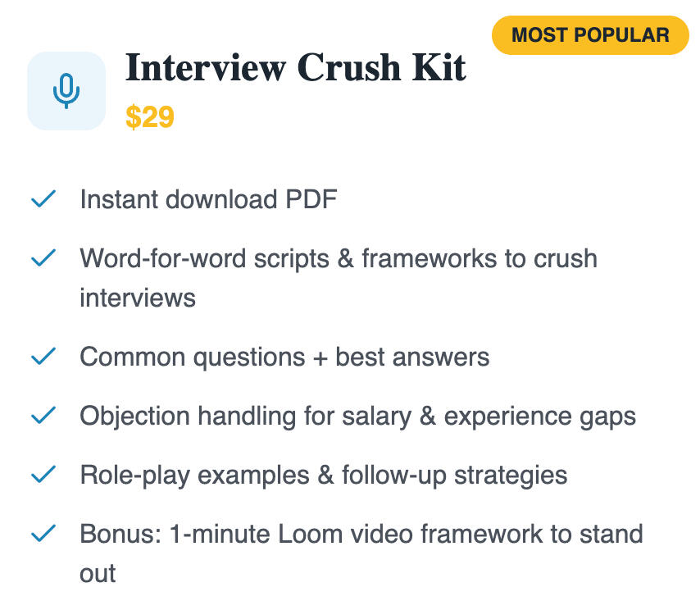The width and height of the screenshot is (700, 610).
Task: Select the Role-play examples & follow-up strategies text
Action: 323,475
